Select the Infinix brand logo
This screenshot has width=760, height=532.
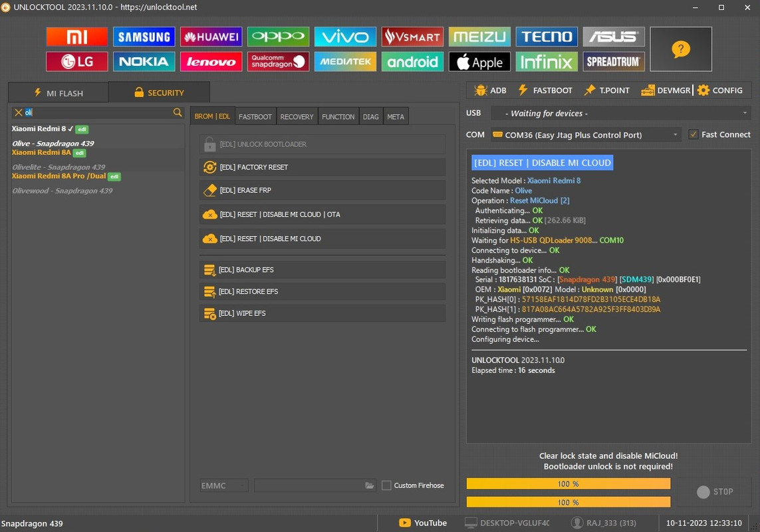coord(547,62)
